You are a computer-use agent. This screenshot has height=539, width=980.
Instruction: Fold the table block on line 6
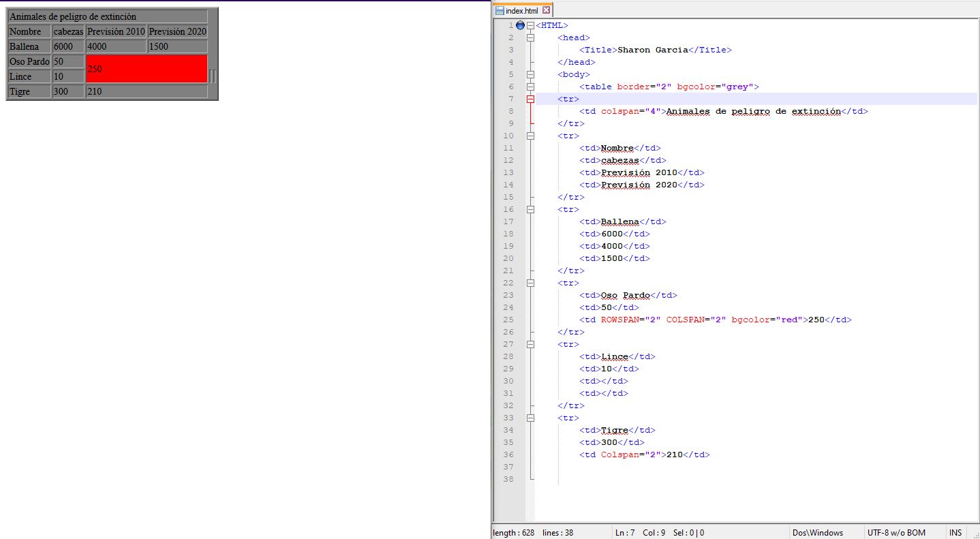point(530,87)
